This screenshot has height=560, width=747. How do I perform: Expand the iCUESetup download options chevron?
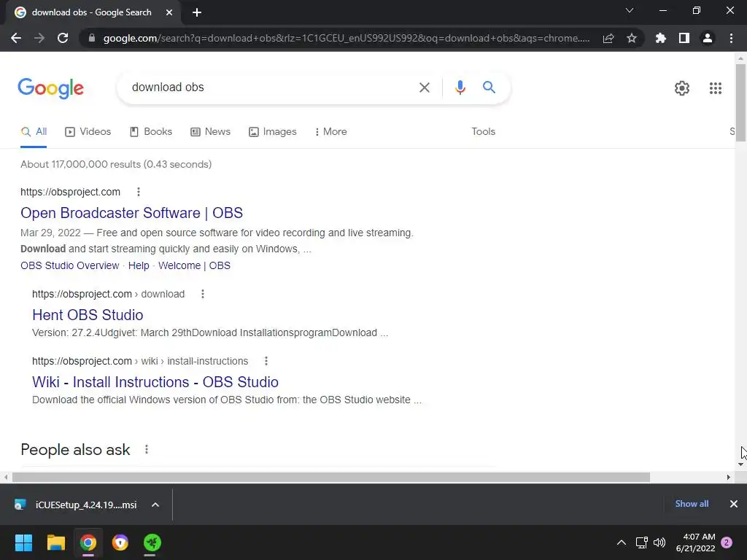155,505
